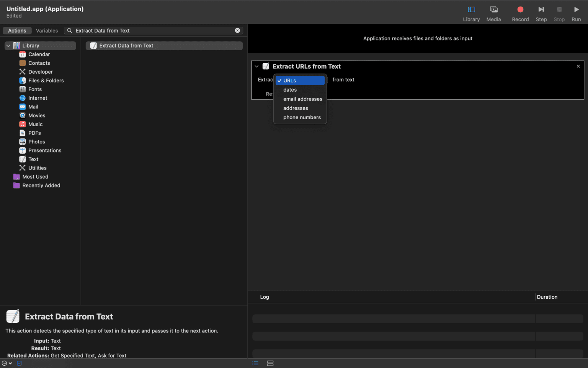Choose email addresses from dropdown
Image resolution: width=588 pixels, height=368 pixels.
tap(302, 99)
